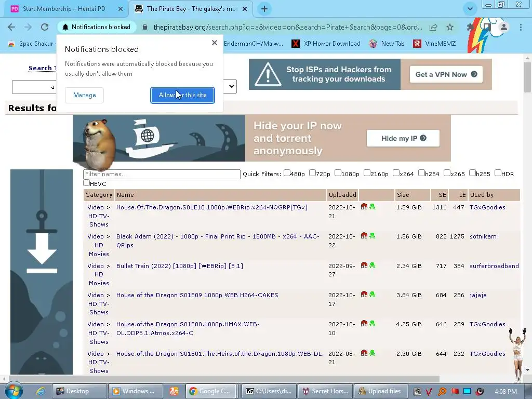532x399 pixels.
Task: Switch to the Start Membership tab
Action: tap(64, 9)
